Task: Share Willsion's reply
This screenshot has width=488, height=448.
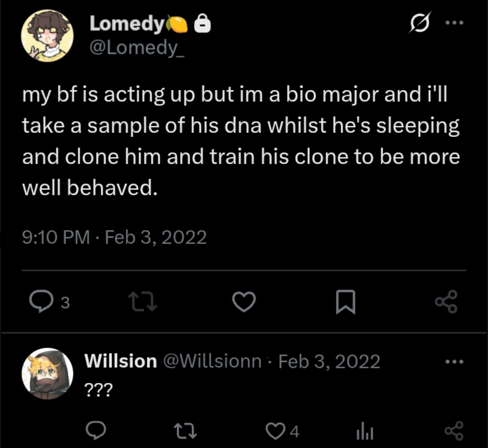Action: (x=454, y=431)
